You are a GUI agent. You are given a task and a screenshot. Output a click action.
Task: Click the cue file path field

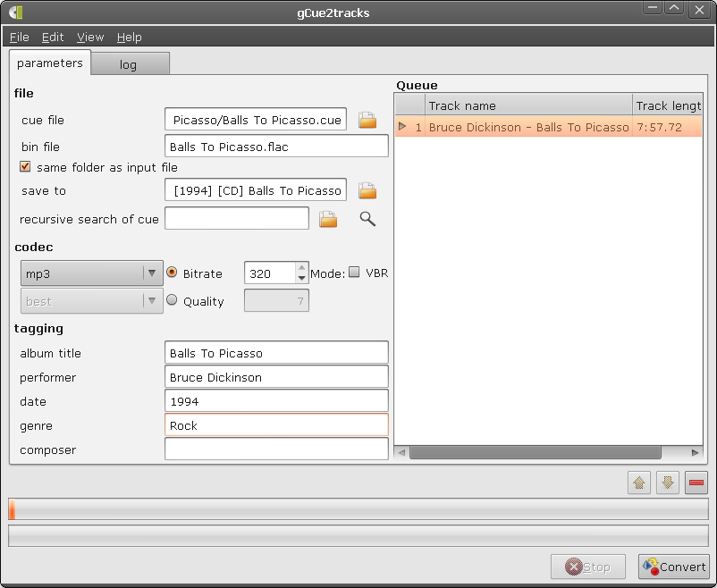pos(256,120)
